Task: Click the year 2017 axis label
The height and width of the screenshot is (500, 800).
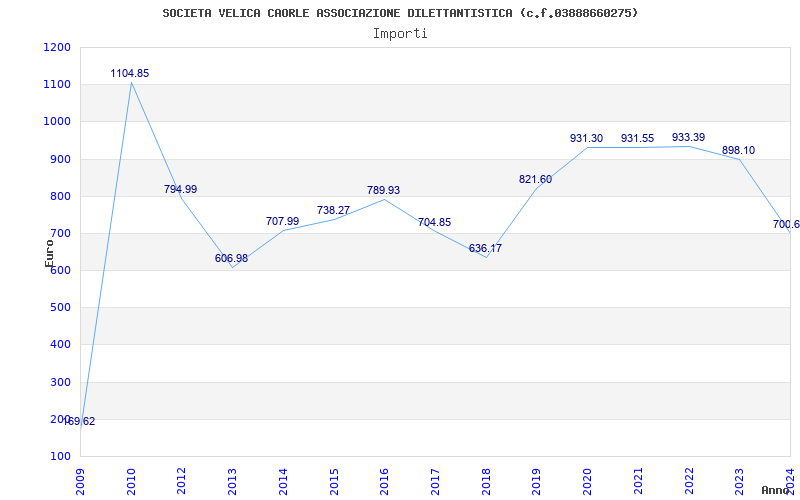Action: pyautogui.click(x=435, y=481)
